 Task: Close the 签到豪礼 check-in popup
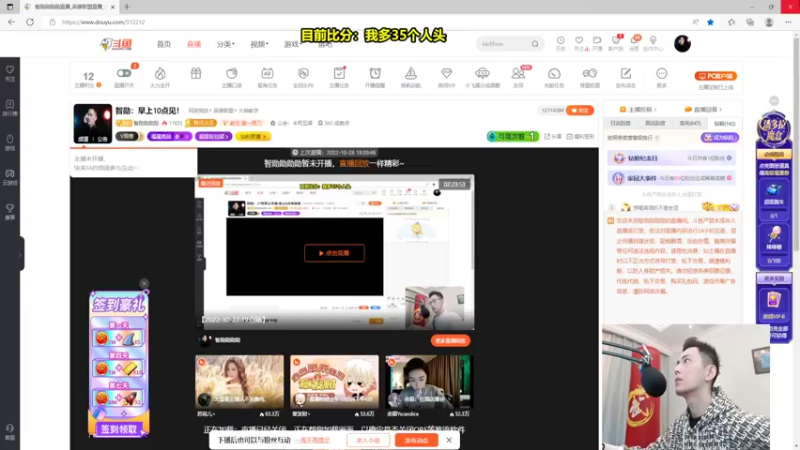pos(144,283)
